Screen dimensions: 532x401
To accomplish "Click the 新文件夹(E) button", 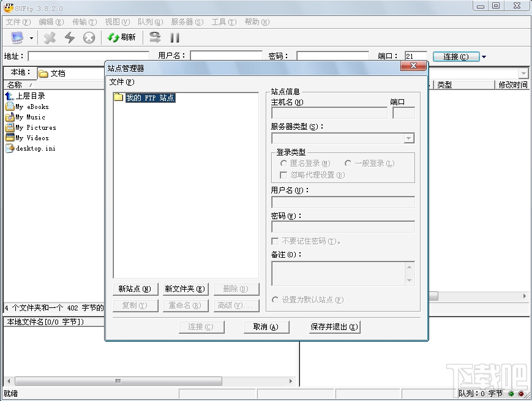I will click(x=185, y=289).
